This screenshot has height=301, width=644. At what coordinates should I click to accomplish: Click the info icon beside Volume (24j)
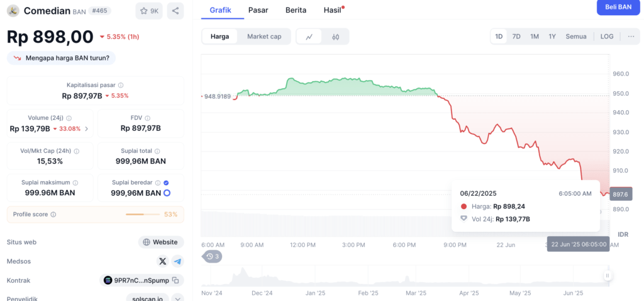coord(69,118)
